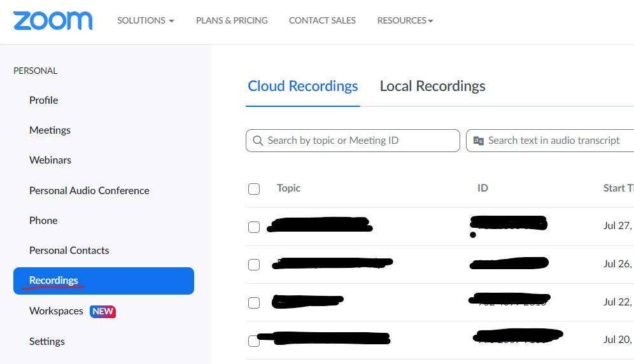Click the Jul 22 start time cell
Viewport: 634px width, 364px height.
point(618,302)
